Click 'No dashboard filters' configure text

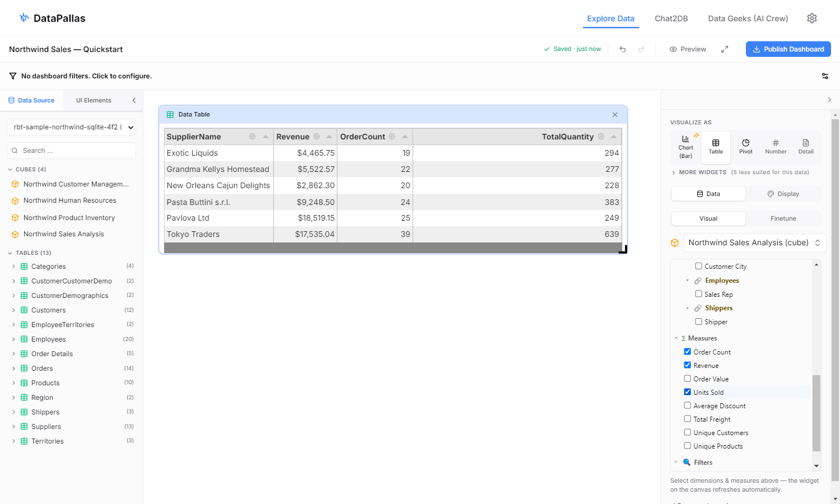86,76
